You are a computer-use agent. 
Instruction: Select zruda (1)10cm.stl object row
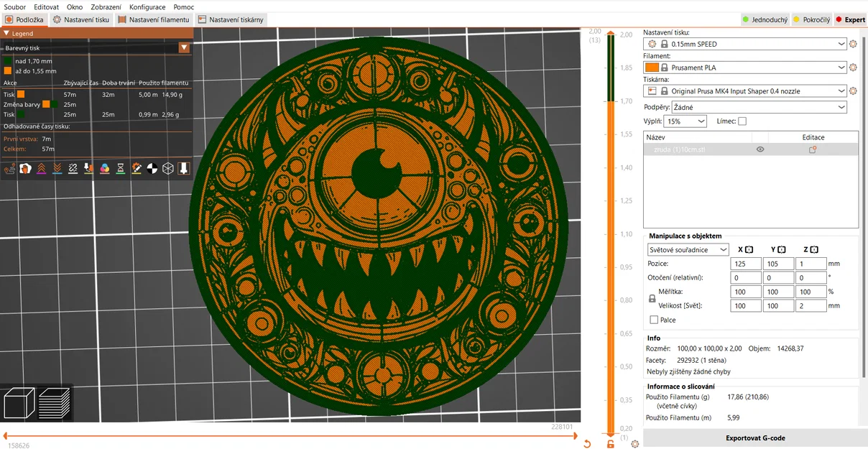click(x=751, y=149)
